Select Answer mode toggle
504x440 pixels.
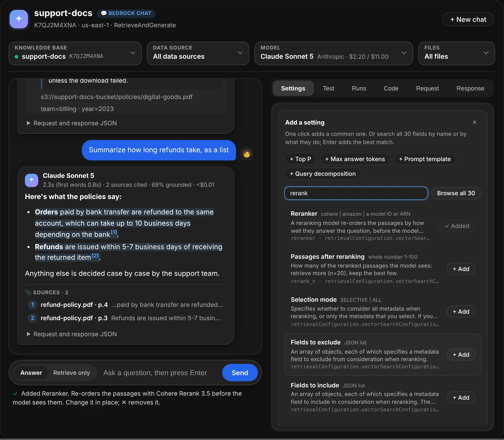pyautogui.click(x=31, y=373)
